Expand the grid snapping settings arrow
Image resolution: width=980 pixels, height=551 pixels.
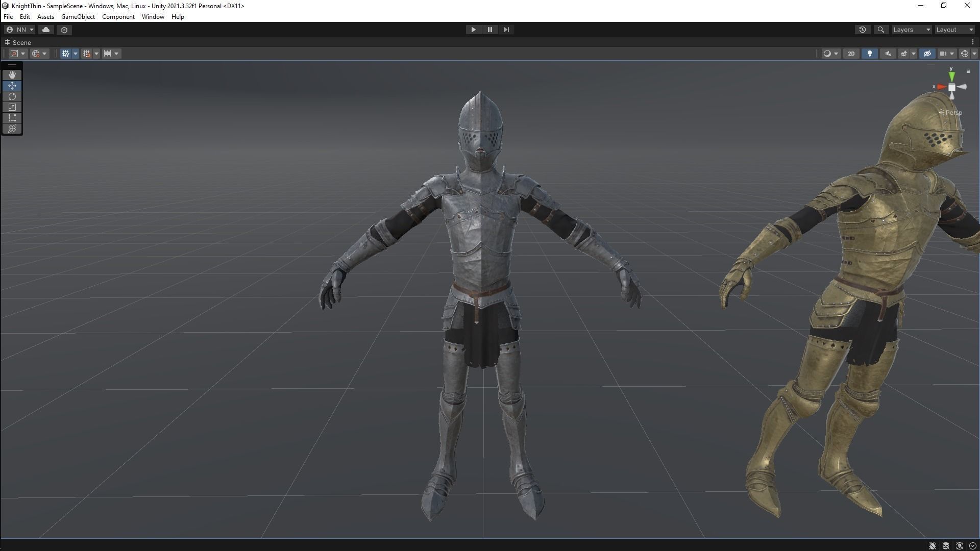tap(96, 54)
